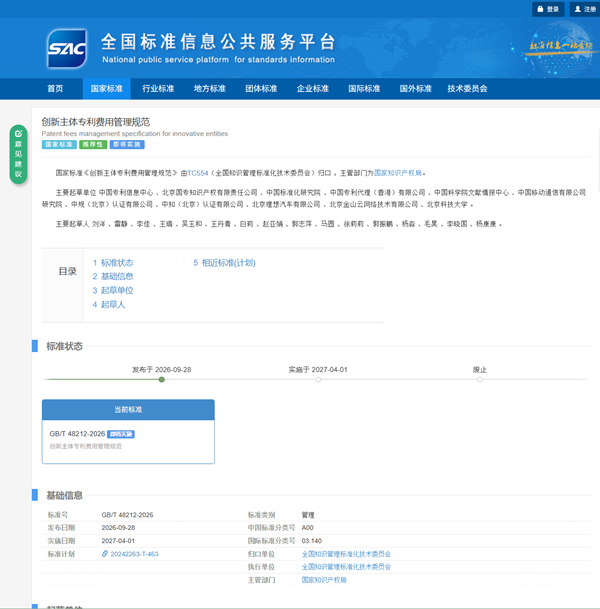Open the green 意见建议 feedback widget
Viewport: 600px width, 609px height.
18,154
